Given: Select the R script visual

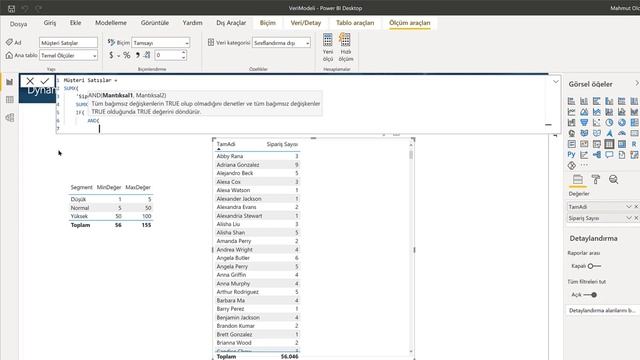Looking at the screenshot, I should [634, 144].
